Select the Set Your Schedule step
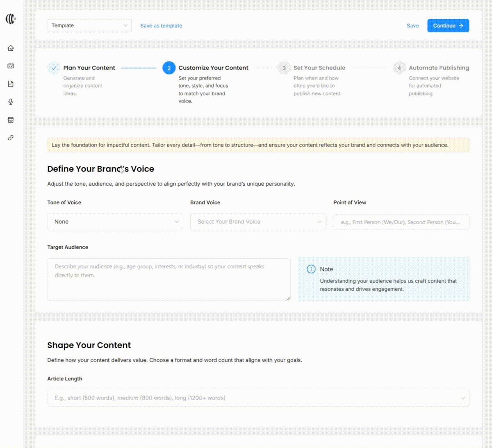This screenshot has height=448, width=492. tap(319, 68)
